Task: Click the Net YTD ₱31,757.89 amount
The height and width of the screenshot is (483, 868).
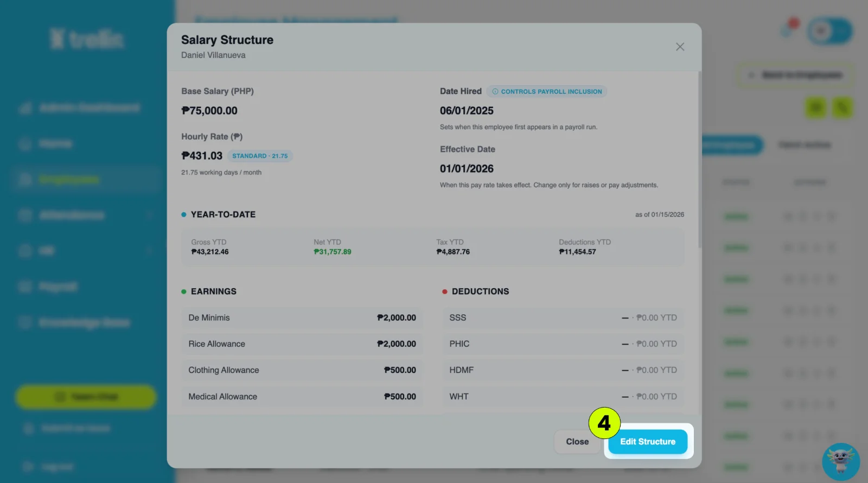Action: pos(333,252)
